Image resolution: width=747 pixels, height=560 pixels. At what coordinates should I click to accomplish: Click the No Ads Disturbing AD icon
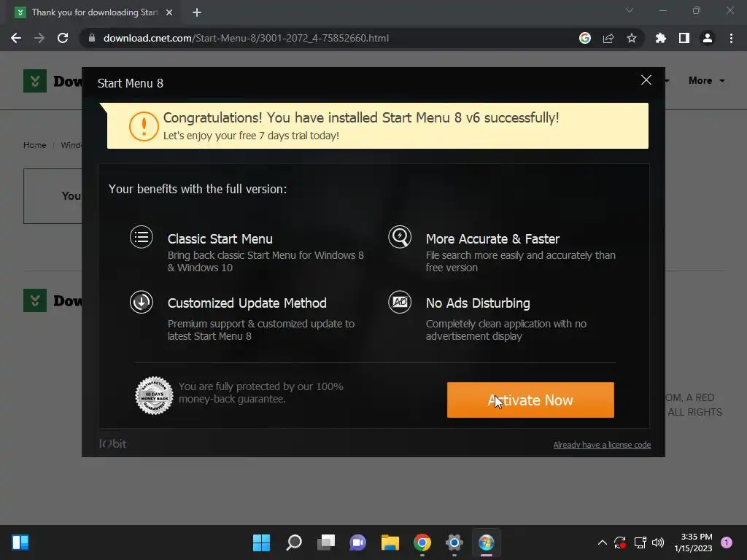point(400,302)
